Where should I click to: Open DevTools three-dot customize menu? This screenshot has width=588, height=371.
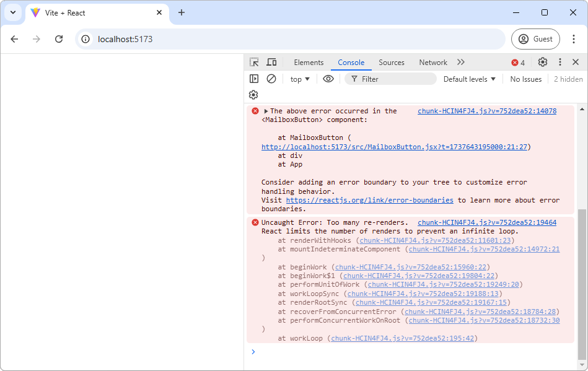click(560, 63)
